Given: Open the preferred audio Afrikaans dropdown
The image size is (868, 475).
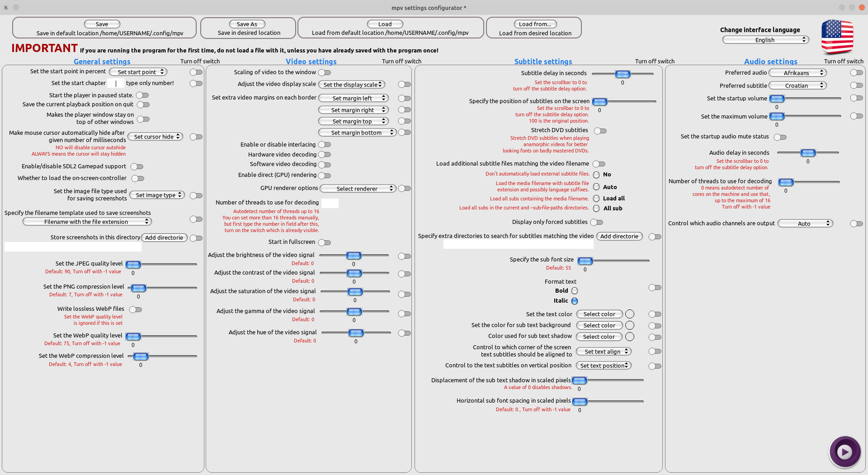Looking at the screenshot, I should pyautogui.click(x=798, y=73).
